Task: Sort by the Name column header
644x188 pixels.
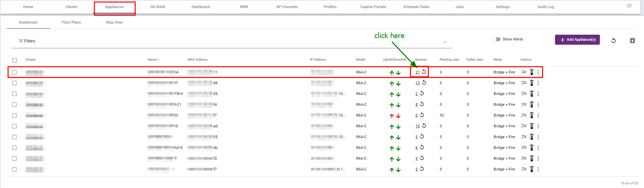Action: (x=153, y=60)
